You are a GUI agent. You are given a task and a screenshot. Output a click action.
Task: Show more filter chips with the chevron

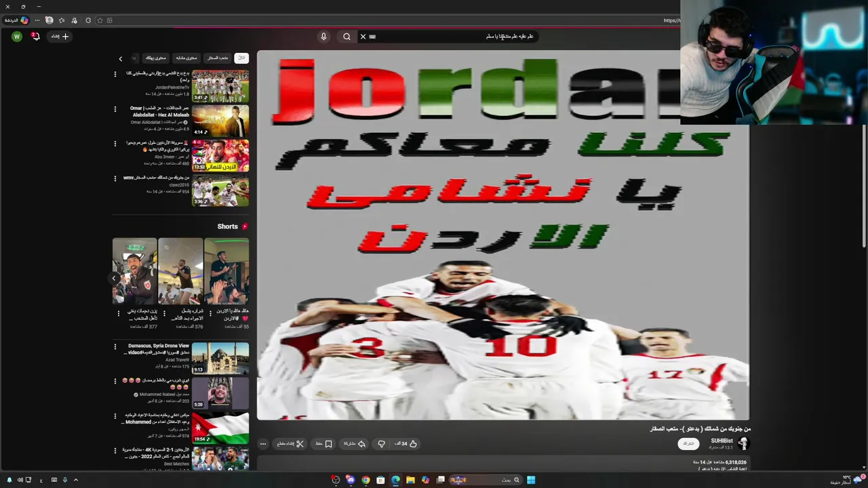coord(121,59)
